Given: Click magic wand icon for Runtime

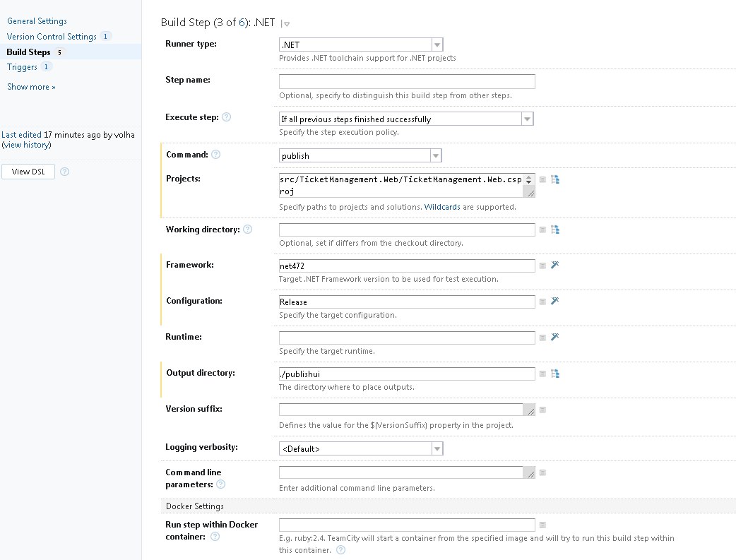Looking at the screenshot, I should [x=554, y=337].
